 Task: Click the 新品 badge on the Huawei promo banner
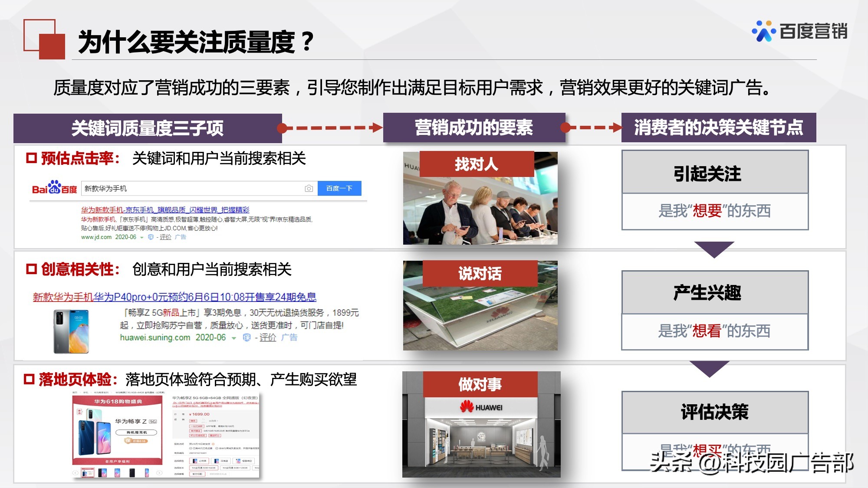(x=80, y=412)
